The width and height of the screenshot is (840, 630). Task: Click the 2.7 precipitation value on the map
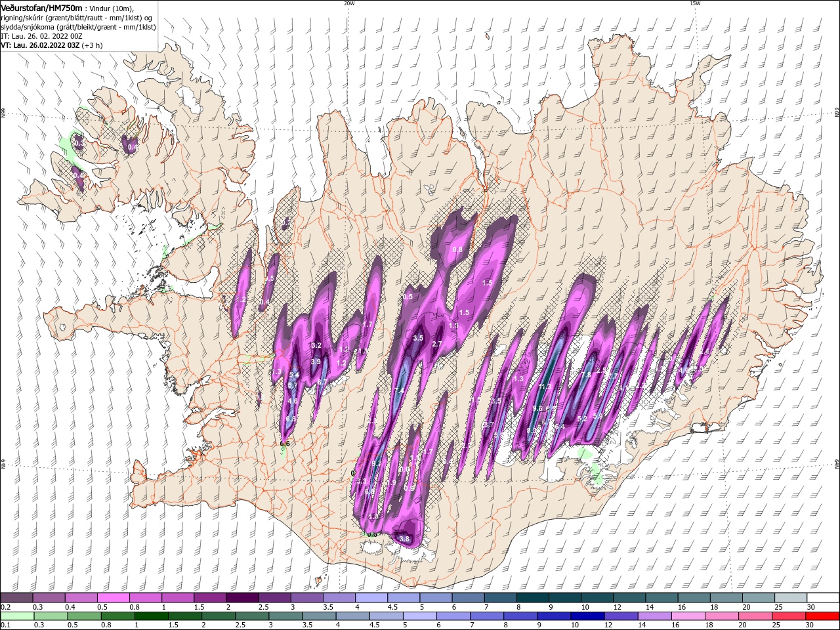(437, 344)
